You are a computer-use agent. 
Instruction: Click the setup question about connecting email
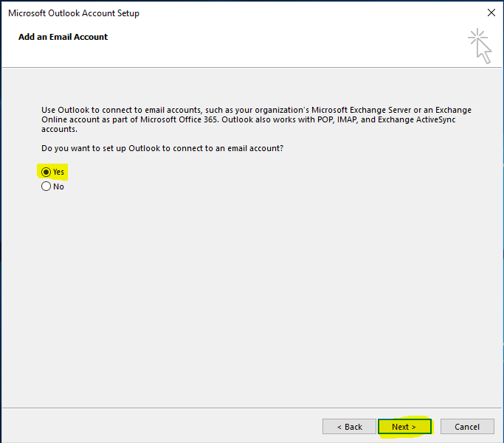tap(163, 148)
